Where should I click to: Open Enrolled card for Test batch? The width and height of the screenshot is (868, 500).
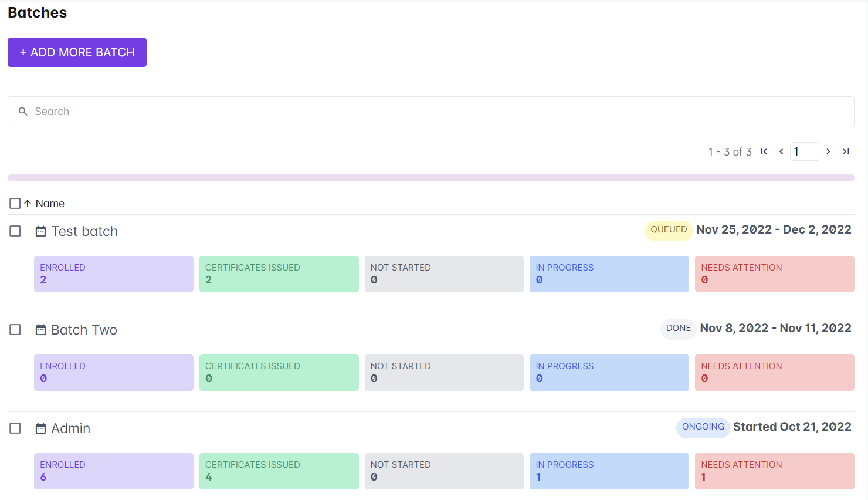pyautogui.click(x=114, y=274)
